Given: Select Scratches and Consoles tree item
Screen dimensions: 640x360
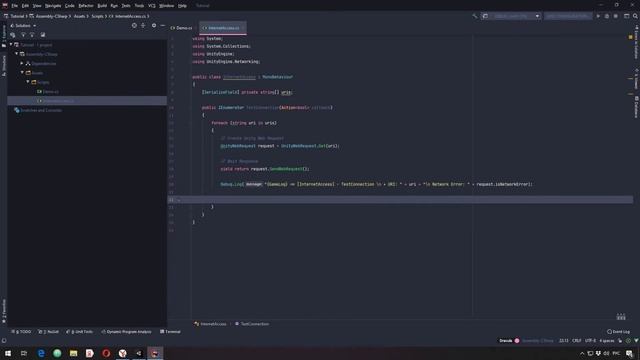Looking at the screenshot, I should (38, 110).
